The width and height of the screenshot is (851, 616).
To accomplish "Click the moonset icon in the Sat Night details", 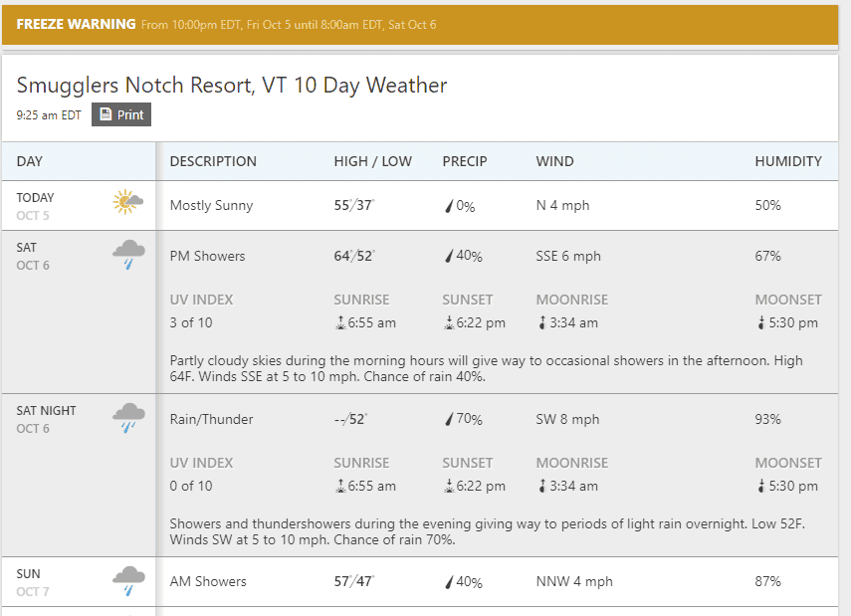I will coord(760,486).
